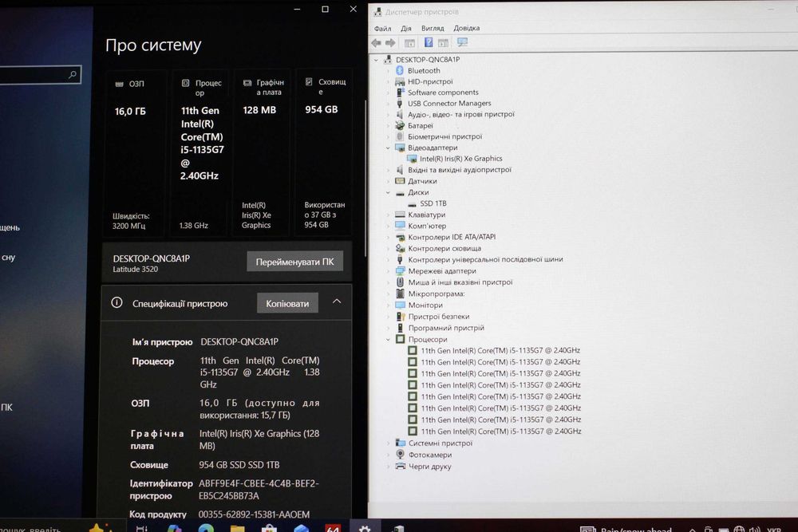Click the Миша й інші вказівні пристрої icon
This screenshot has height=532, width=798.
400,282
